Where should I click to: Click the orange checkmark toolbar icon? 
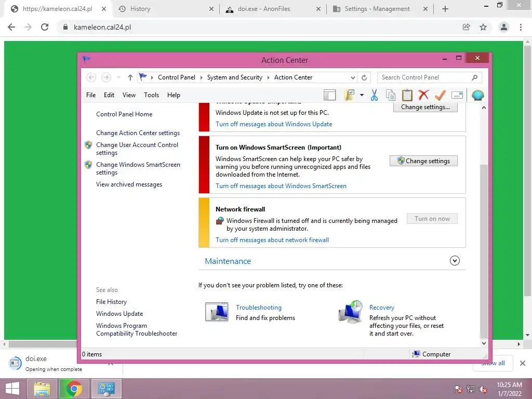point(440,96)
